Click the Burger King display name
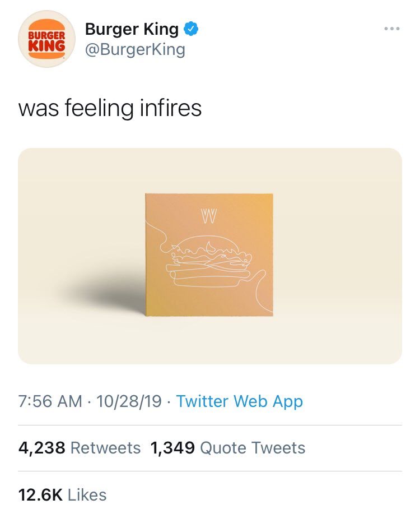420x509 pixels. tap(132, 29)
